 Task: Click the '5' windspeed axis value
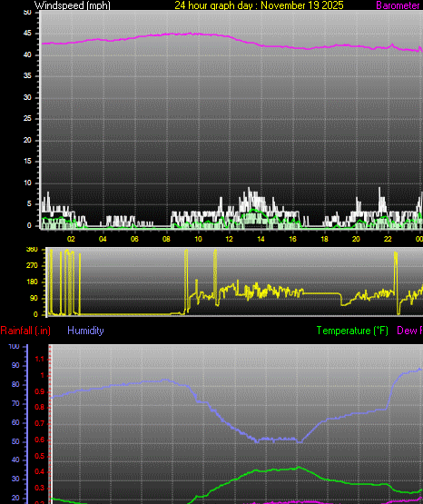(x=29, y=203)
